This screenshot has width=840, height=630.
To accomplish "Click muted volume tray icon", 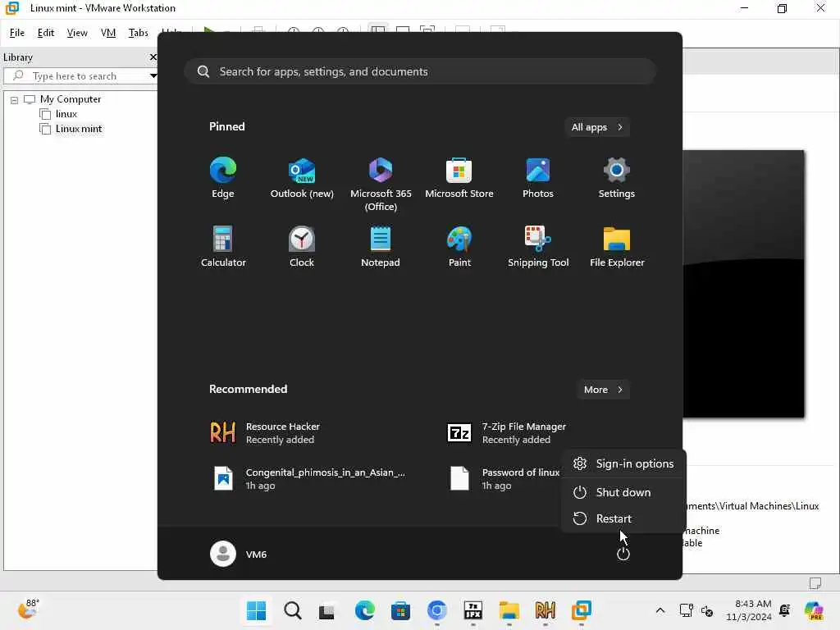I will click(x=707, y=610).
